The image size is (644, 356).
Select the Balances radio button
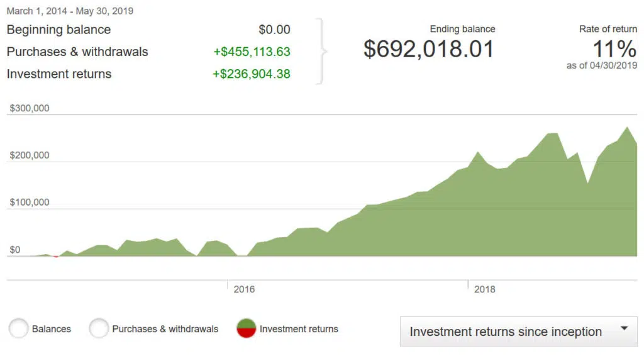(19, 328)
